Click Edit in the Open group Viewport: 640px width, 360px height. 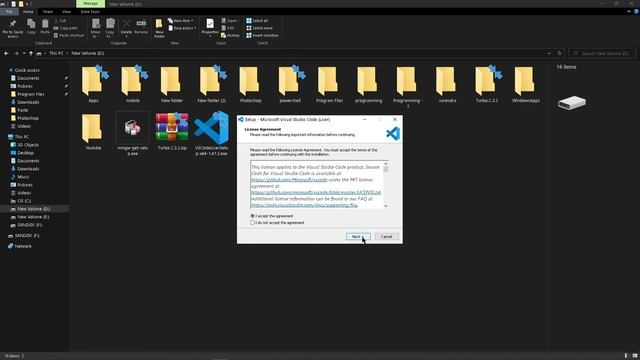pos(228,28)
